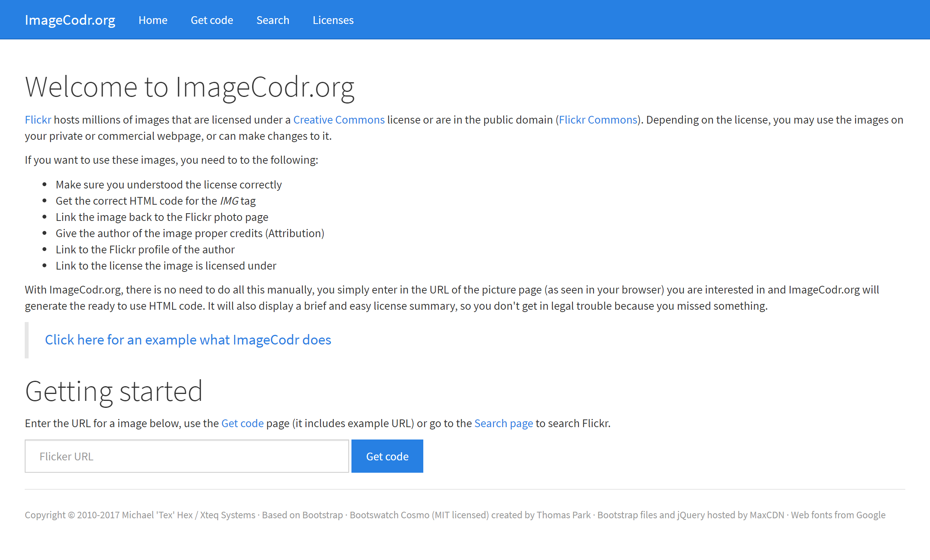This screenshot has width=930, height=560.
Task: Click 'hosted by MaxCDN' footer text
Action: pos(745,515)
